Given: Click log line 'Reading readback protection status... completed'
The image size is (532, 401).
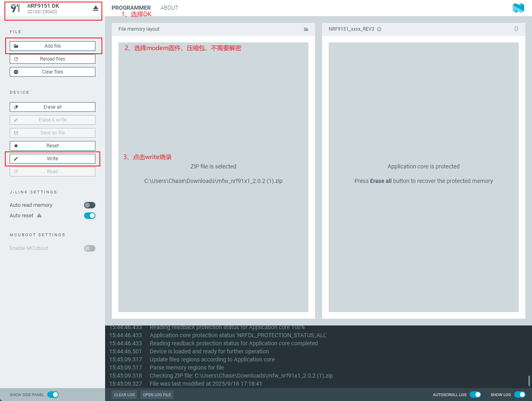Looking at the screenshot, I should (x=234, y=343).
